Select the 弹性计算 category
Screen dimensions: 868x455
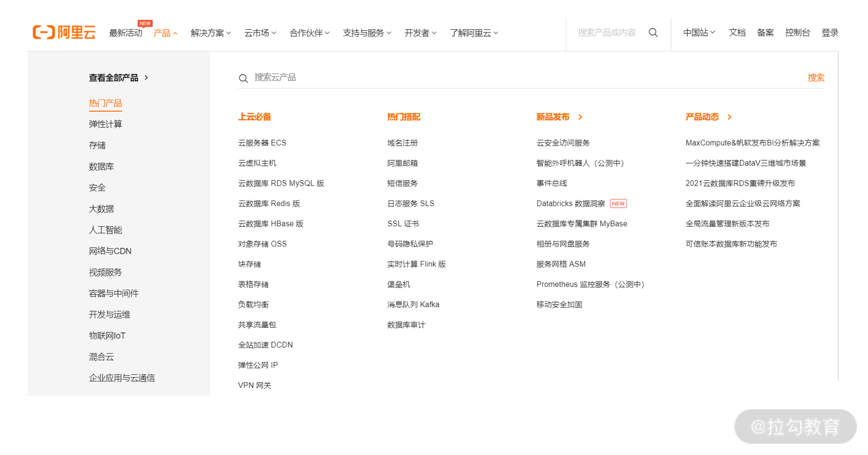[105, 124]
